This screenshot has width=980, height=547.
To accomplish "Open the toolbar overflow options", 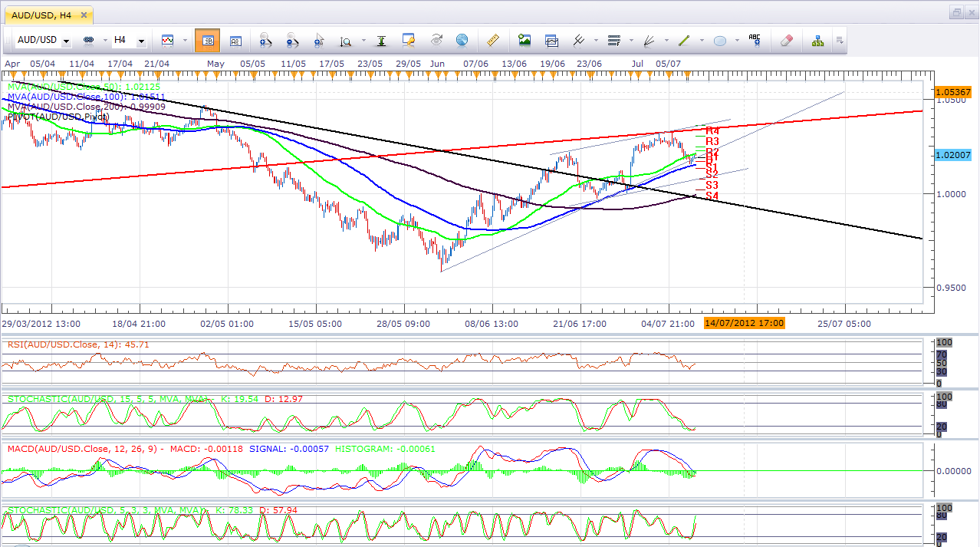I will [x=840, y=40].
